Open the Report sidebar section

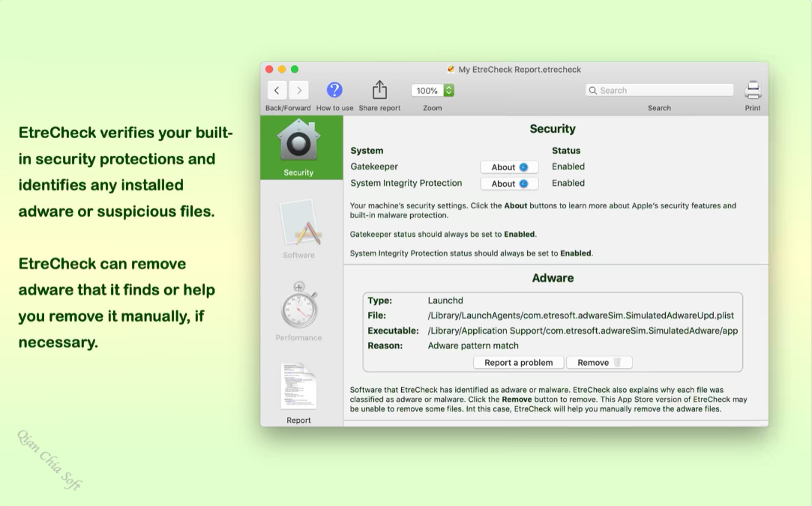click(x=299, y=394)
